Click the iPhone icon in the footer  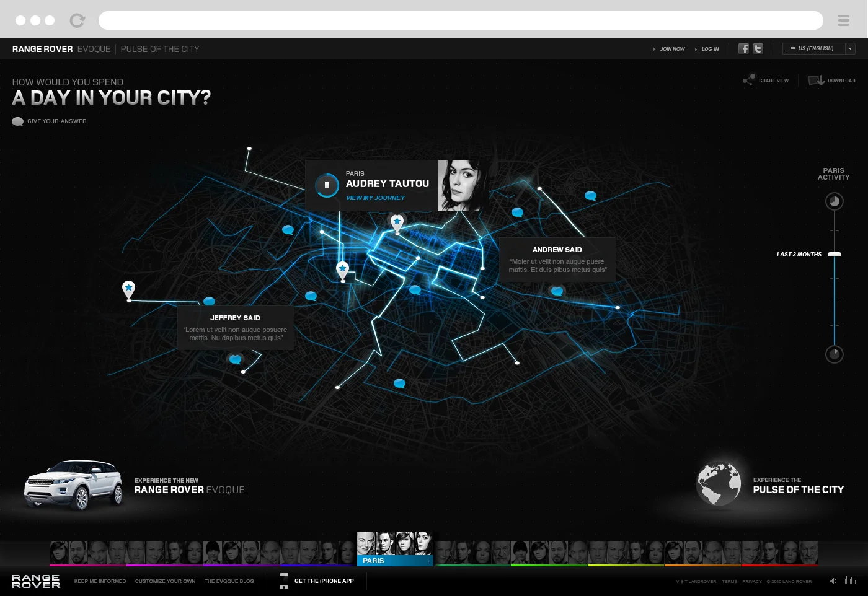pyautogui.click(x=284, y=581)
